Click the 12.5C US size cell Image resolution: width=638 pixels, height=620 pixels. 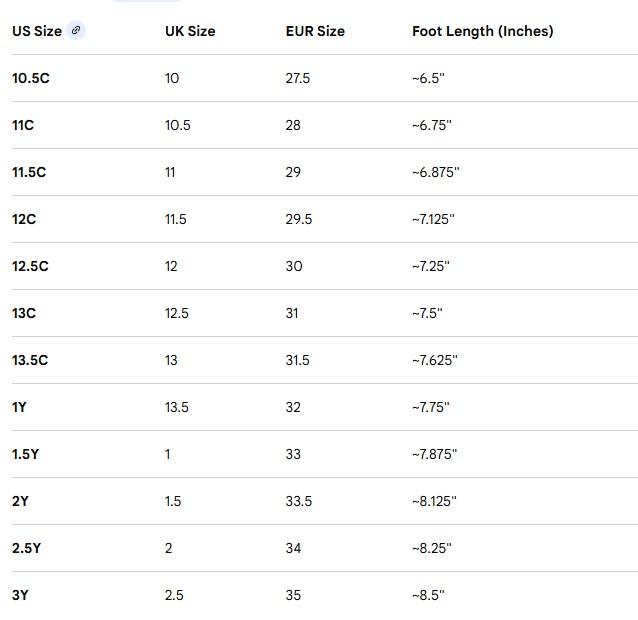point(30,266)
